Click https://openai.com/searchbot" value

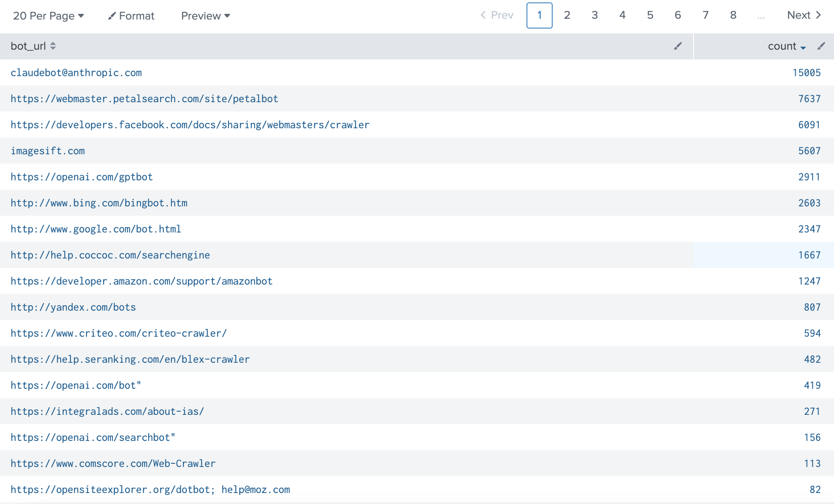[x=93, y=437]
